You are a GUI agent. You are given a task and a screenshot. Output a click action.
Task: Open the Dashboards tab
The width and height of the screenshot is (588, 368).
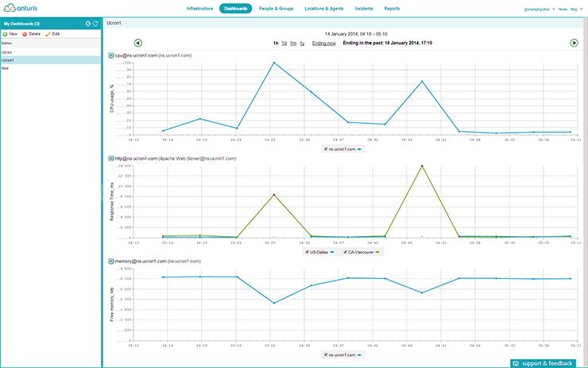[x=235, y=8]
